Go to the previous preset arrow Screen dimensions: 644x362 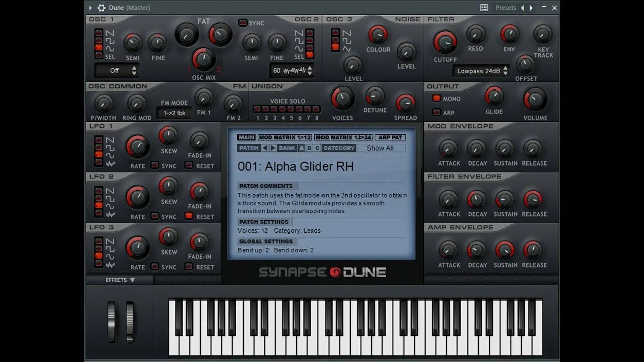coord(522,8)
